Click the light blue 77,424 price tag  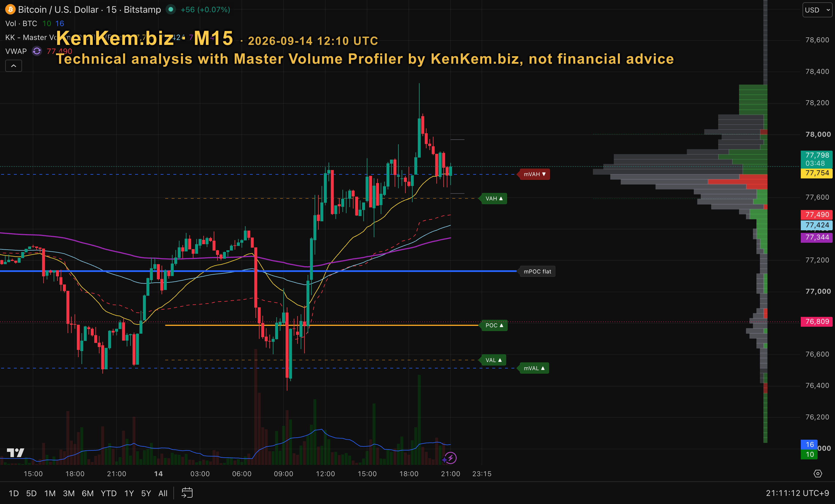click(x=816, y=225)
